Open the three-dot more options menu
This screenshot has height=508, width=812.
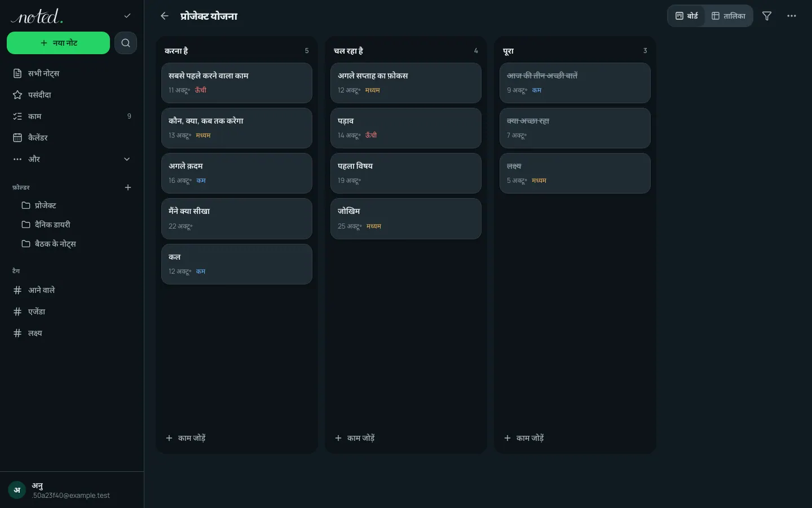[x=792, y=16]
